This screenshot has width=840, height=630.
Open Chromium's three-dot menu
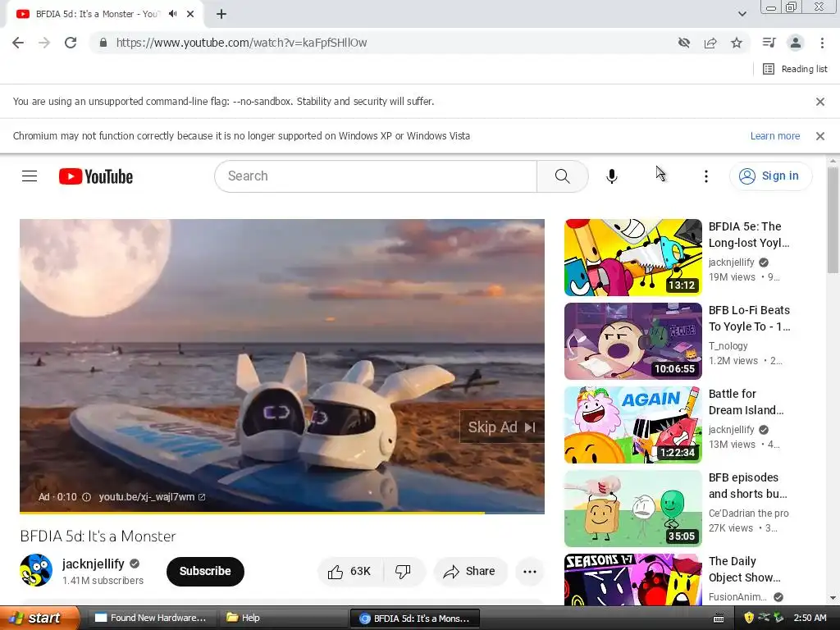pos(822,43)
